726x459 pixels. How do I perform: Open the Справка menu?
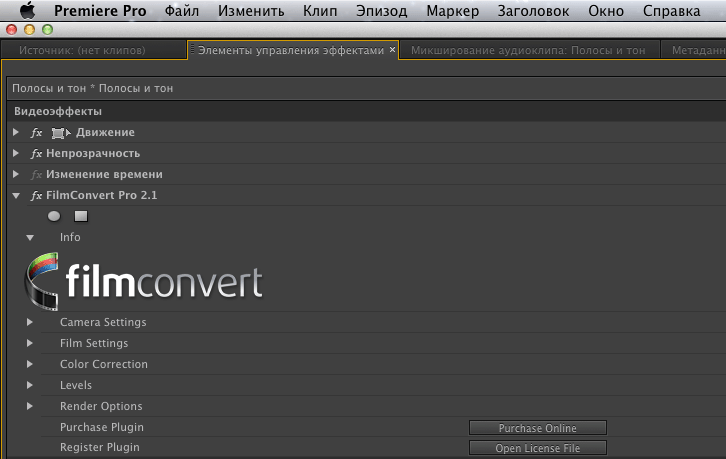671,11
